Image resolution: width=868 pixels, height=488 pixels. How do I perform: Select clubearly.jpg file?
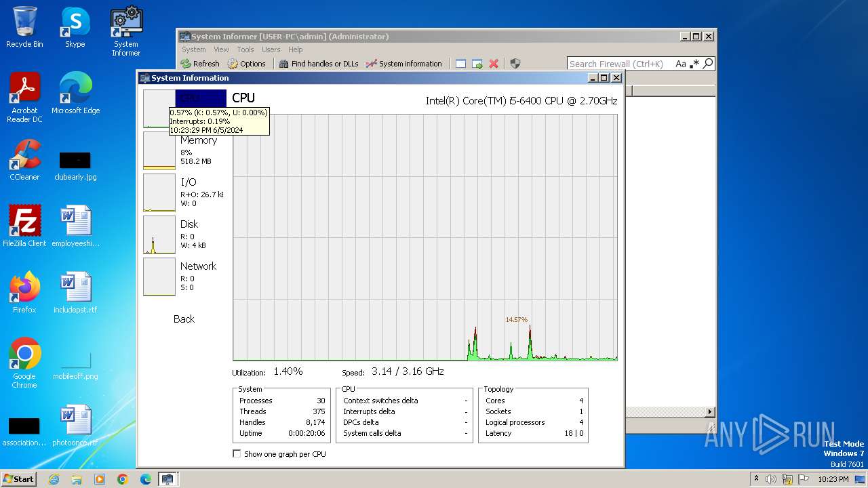click(x=75, y=165)
